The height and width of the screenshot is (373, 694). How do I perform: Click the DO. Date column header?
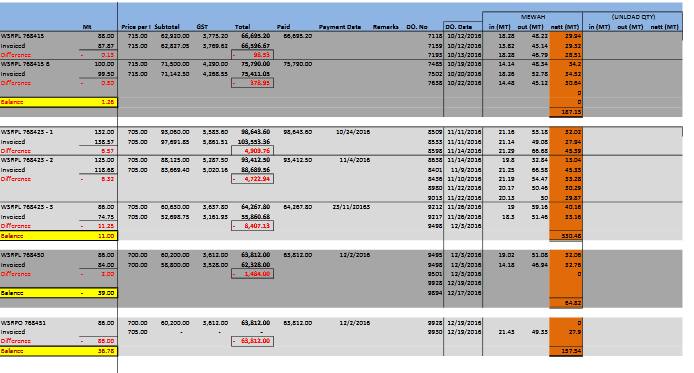459,27
